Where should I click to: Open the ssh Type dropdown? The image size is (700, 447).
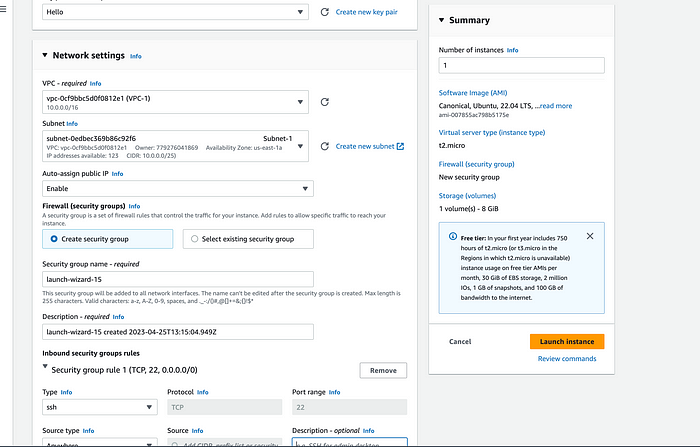pyautogui.click(x=100, y=407)
